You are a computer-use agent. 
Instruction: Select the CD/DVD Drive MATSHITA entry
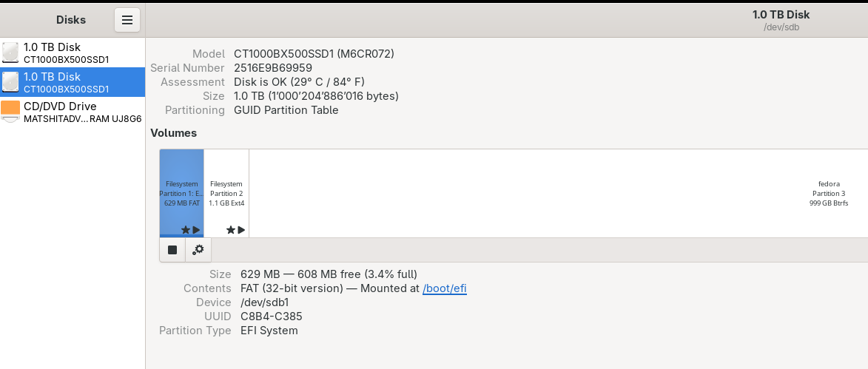73,112
